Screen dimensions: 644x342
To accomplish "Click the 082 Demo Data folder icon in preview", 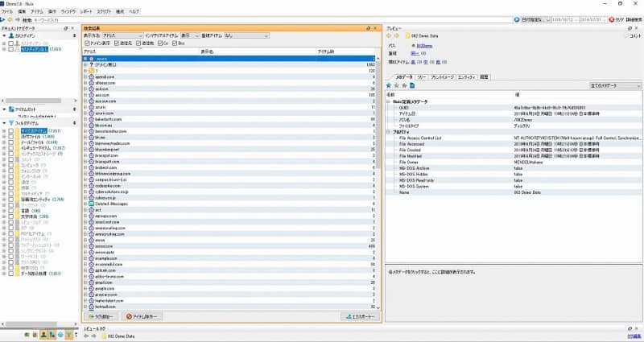I will pos(407,35).
